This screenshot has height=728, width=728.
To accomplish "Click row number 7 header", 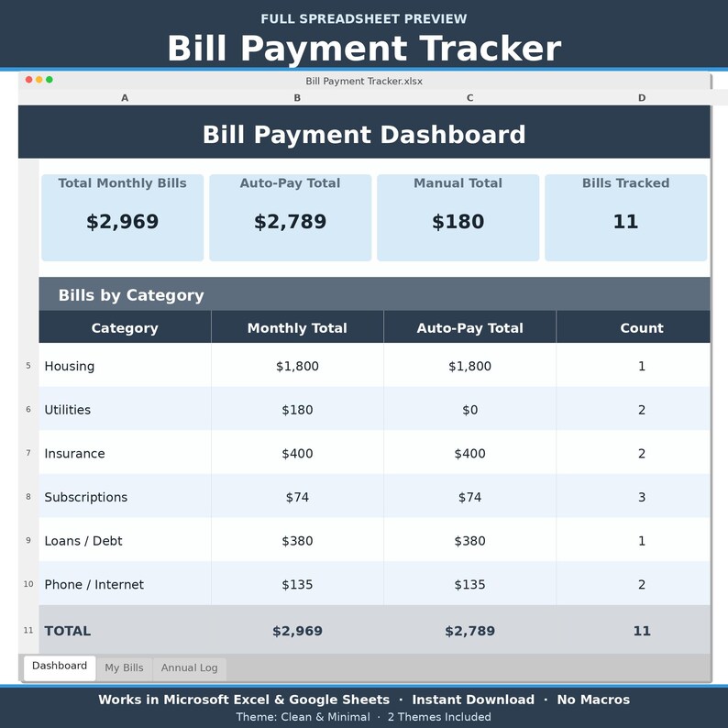I will (28, 453).
